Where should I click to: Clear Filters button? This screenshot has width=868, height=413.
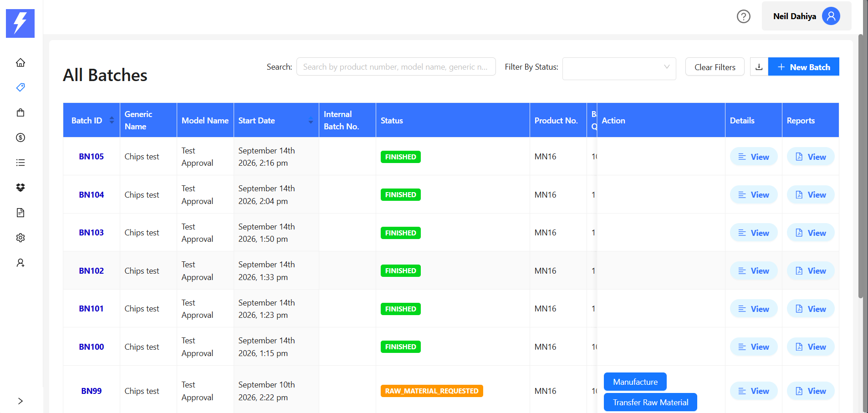(715, 67)
